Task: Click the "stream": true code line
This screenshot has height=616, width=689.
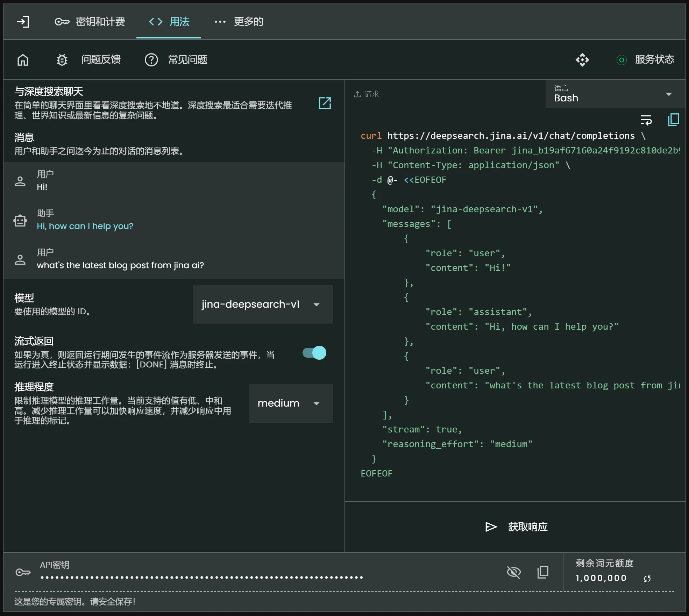Action: click(422, 429)
